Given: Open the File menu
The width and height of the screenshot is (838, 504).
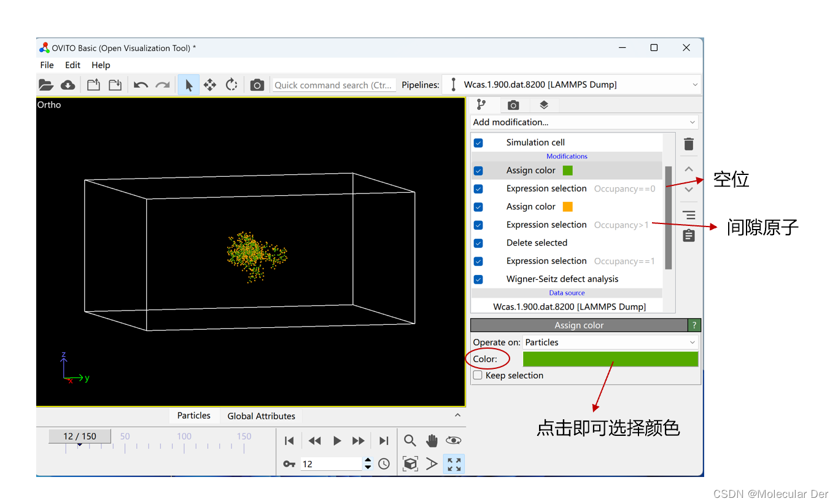Looking at the screenshot, I should pyautogui.click(x=47, y=65).
